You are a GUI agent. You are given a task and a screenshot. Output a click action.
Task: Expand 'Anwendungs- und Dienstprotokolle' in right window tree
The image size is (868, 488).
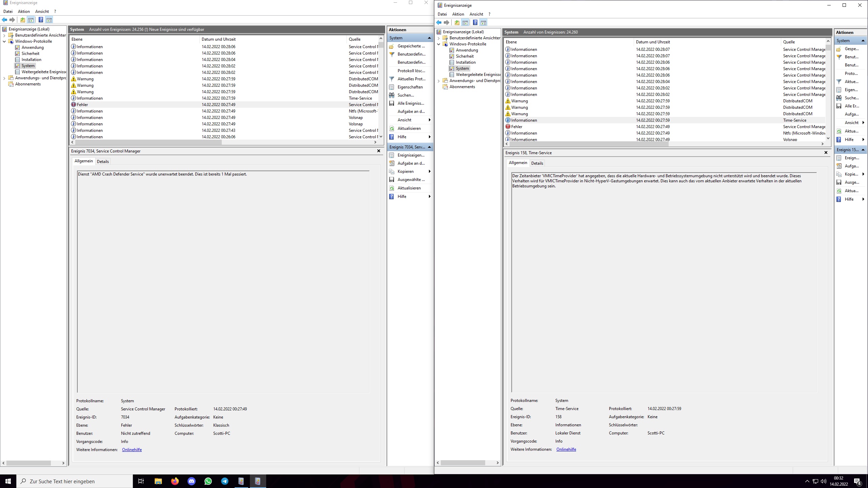point(438,81)
